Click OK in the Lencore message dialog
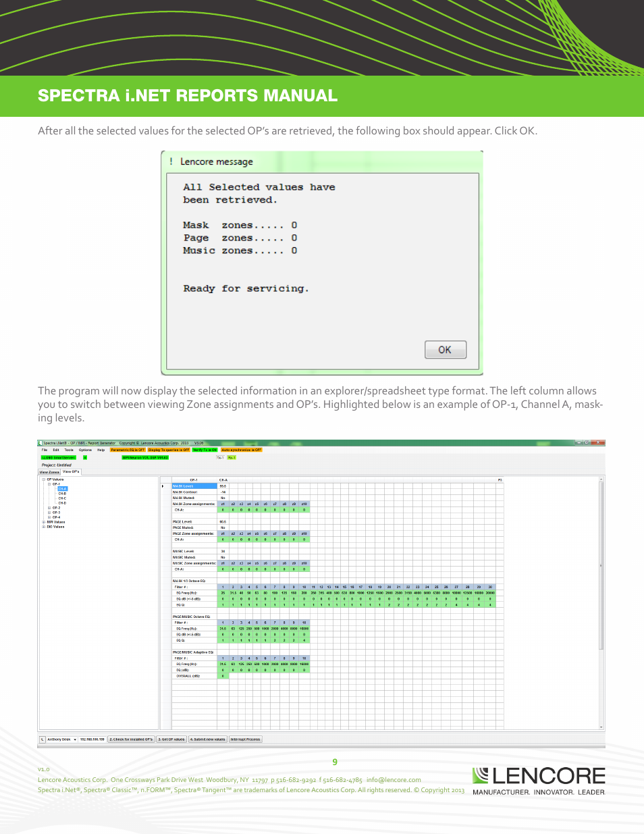 click(445, 350)
